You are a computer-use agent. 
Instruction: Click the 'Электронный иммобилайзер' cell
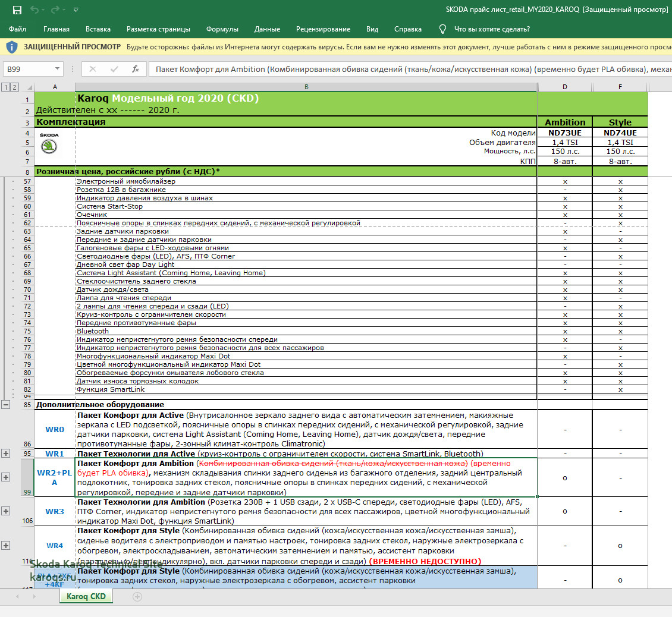[x=306, y=181]
